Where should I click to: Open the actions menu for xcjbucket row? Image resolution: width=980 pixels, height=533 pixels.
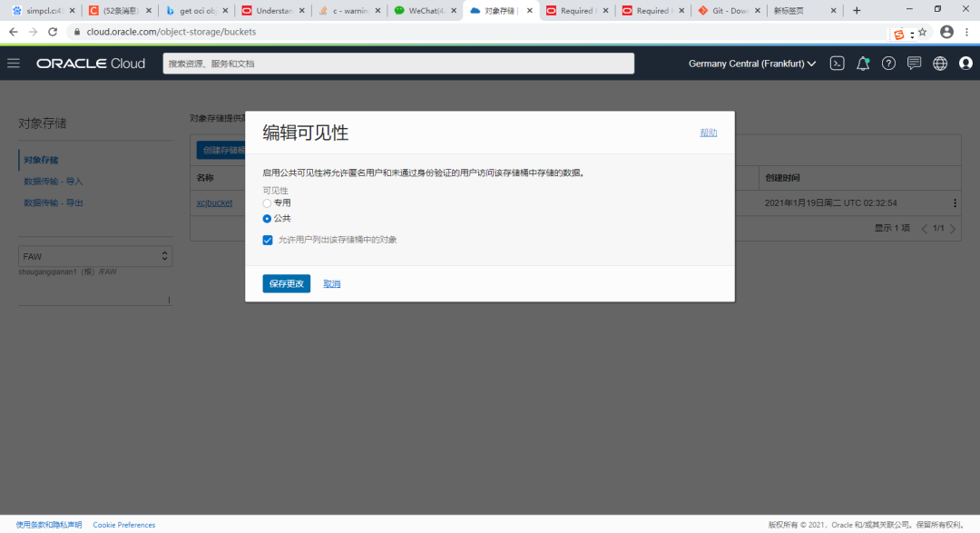pos(955,203)
